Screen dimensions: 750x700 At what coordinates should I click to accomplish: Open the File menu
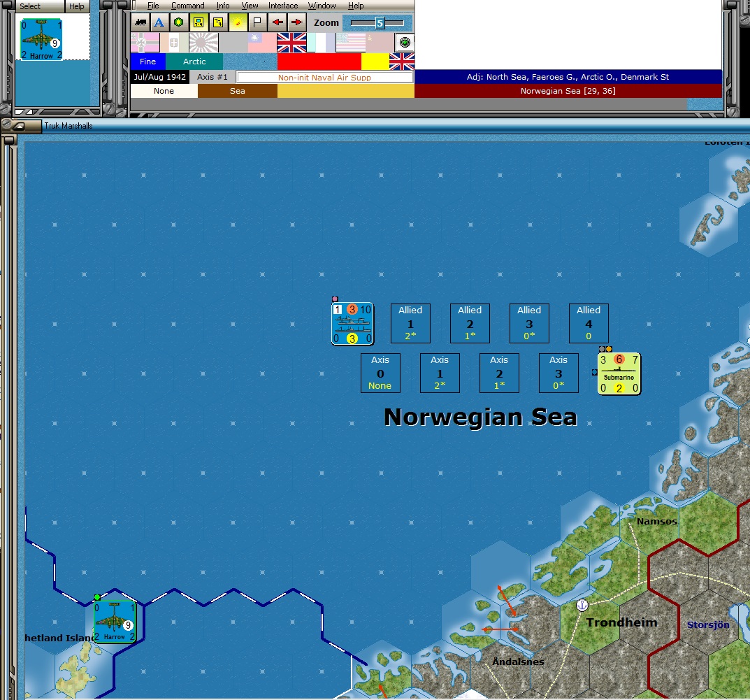click(153, 6)
